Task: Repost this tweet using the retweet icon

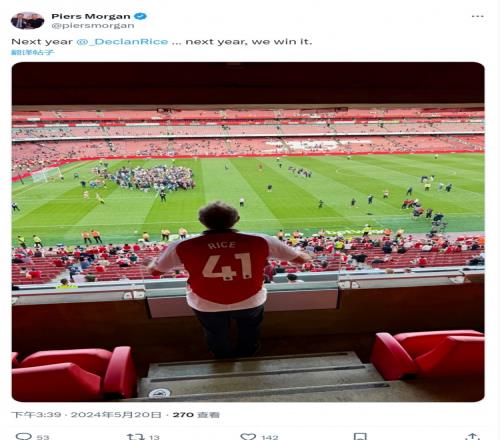Action: pyautogui.click(x=135, y=436)
